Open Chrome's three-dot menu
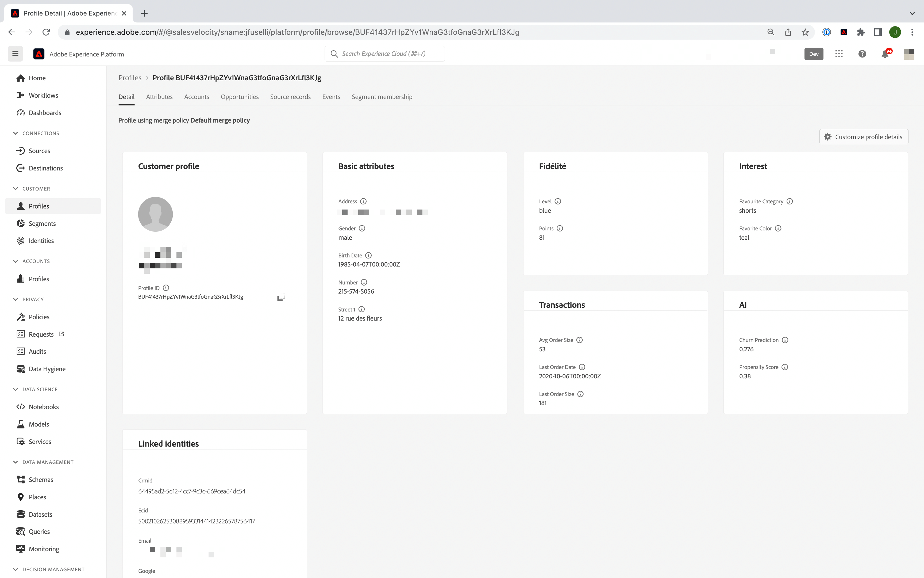This screenshot has height=578, width=924. coord(912,32)
